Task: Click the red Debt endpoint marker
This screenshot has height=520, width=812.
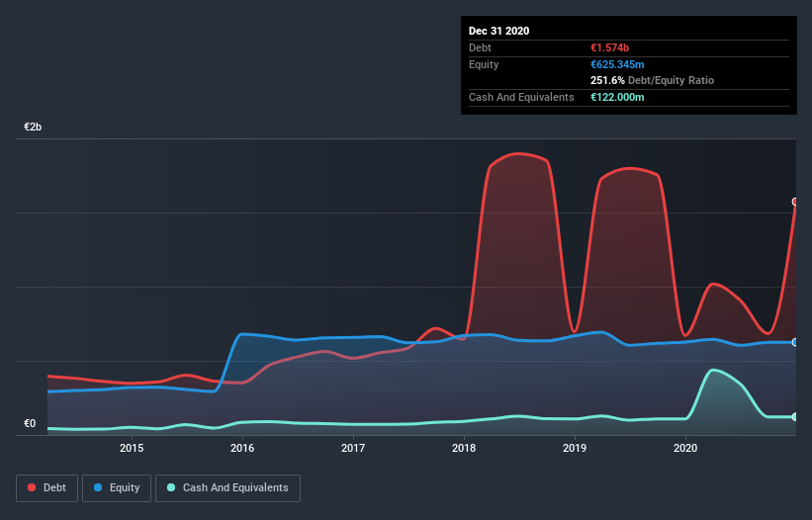Action: tap(795, 202)
